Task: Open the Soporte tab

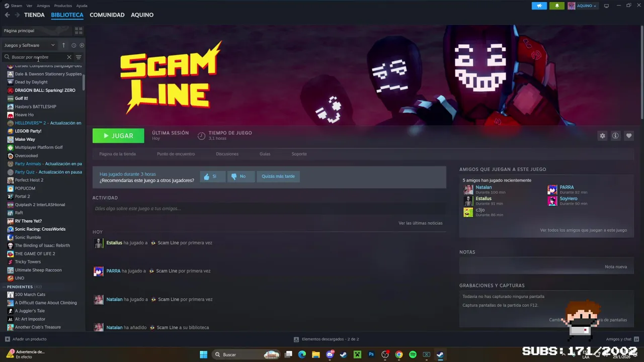Action: [299, 154]
